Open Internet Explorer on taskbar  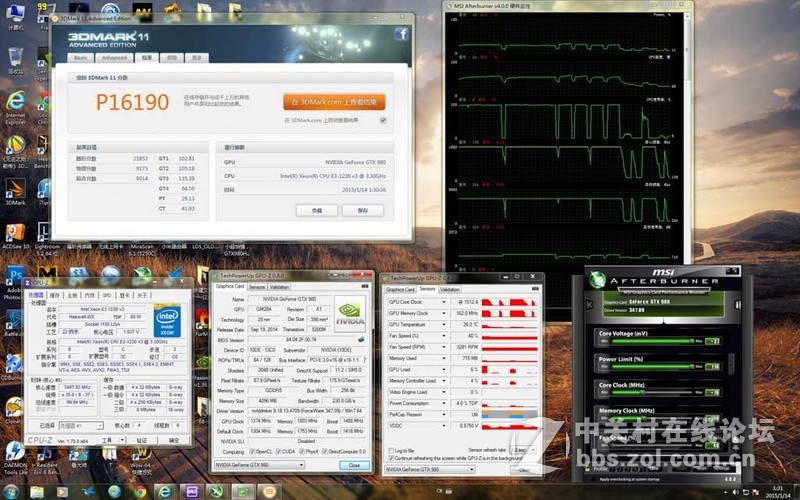click(x=164, y=491)
